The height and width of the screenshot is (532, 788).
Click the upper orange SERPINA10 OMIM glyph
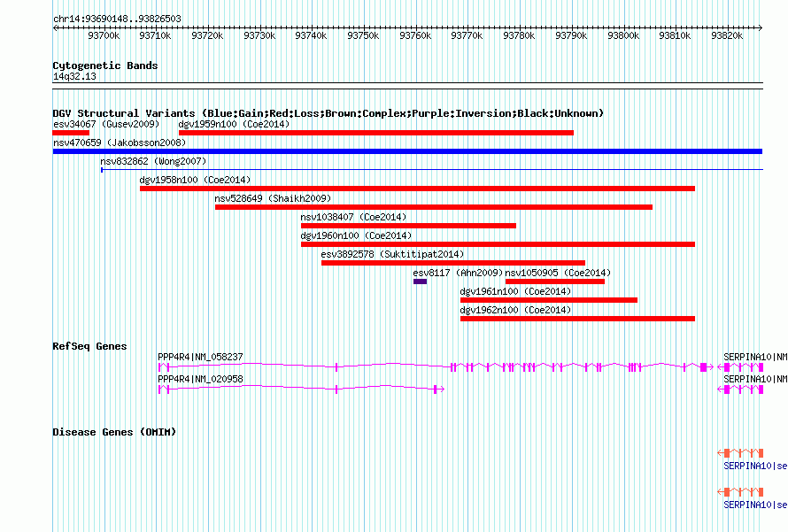pos(740,452)
